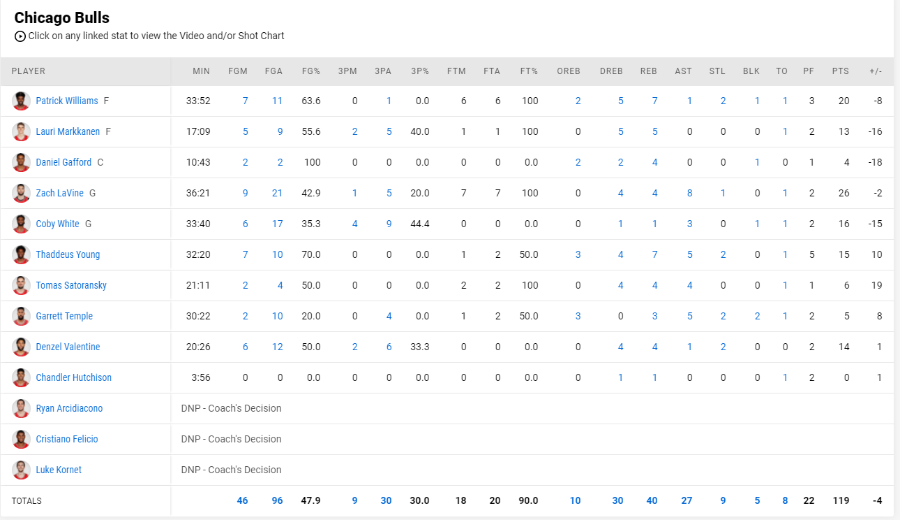Click Patrick Williams' headshot thumbnail
This screenshot has width=900, height=520.
pyautogui.click(x=21, y=101)
